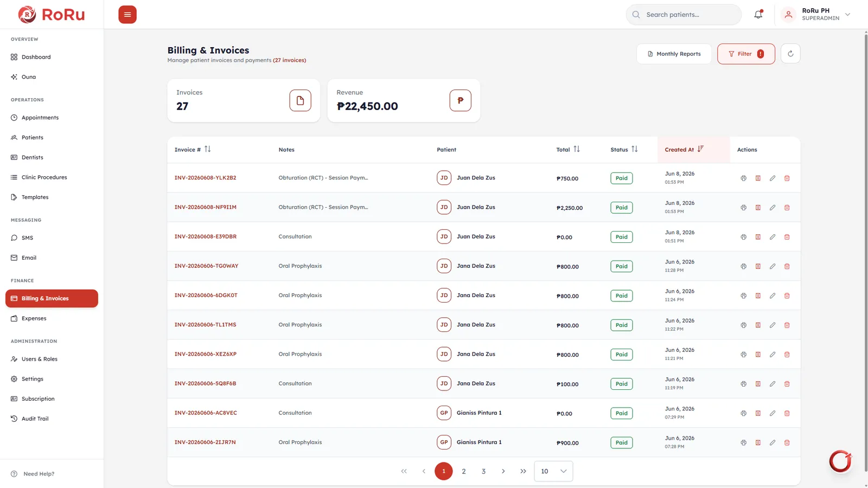868x488 pixels.
Task: Click the GP avatar in the INV-20260606-AC8VEC row
Action: click(x=444, y=413)
